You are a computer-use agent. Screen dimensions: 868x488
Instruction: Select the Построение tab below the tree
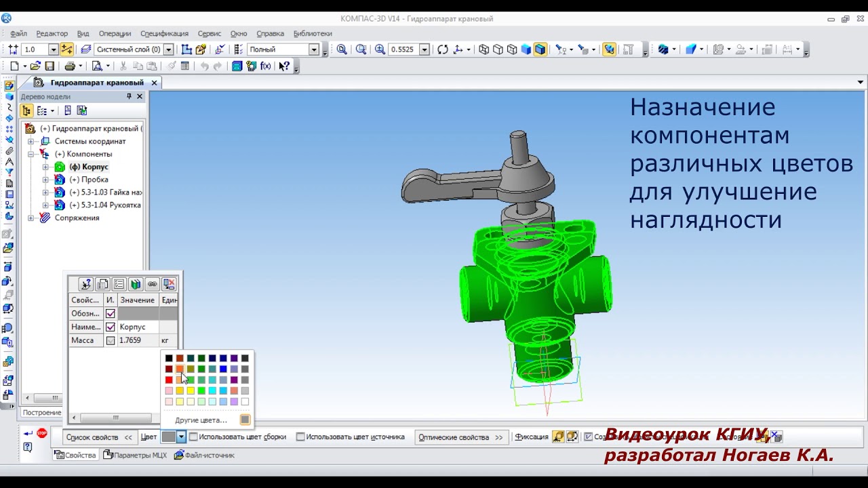click(x=42, y=412)
